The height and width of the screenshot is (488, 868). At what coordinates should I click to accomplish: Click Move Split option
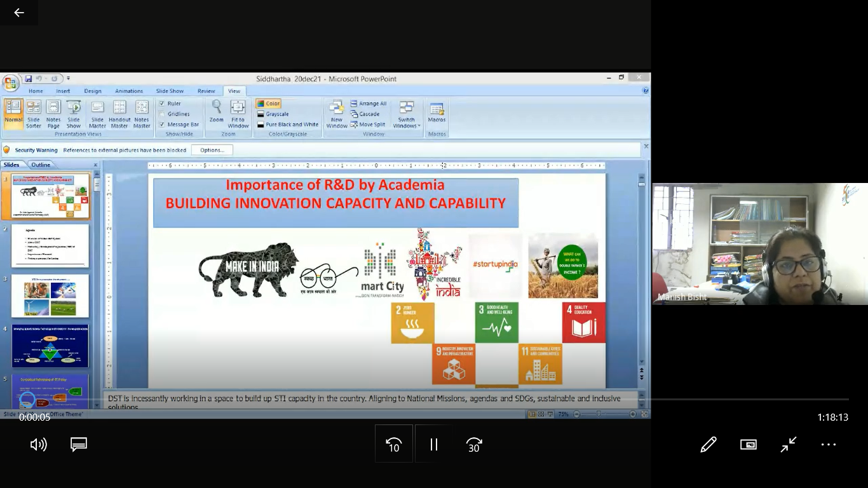coord(367,125)
